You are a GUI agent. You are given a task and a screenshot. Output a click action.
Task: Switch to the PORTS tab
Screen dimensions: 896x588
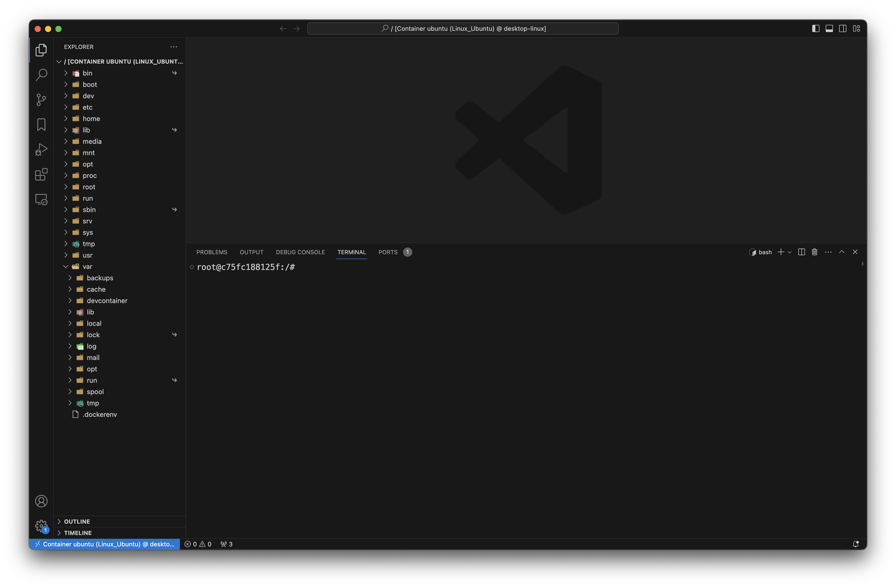[x=388, y=252]
